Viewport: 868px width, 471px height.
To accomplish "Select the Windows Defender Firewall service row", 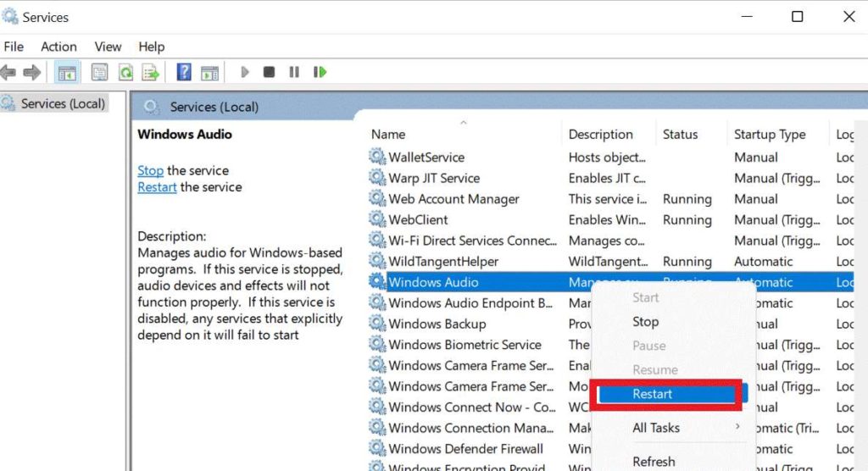I will (x=465, y=448).
